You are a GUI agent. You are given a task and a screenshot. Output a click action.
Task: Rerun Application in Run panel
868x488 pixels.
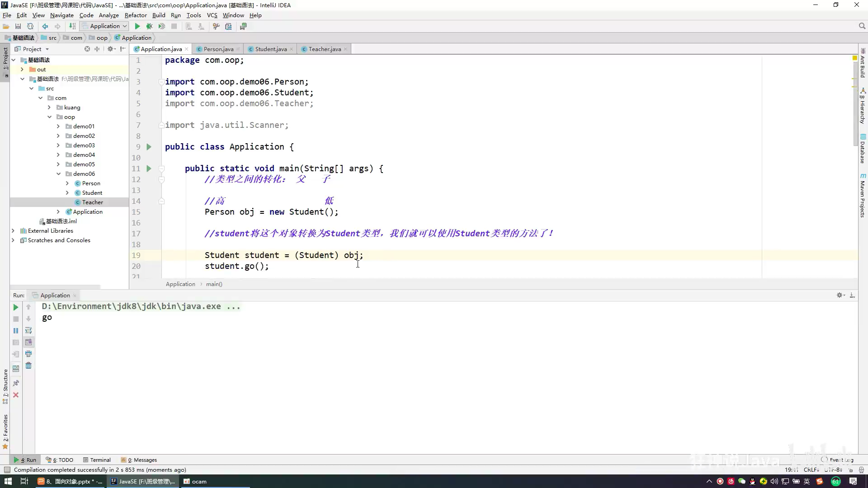point(15,307)
